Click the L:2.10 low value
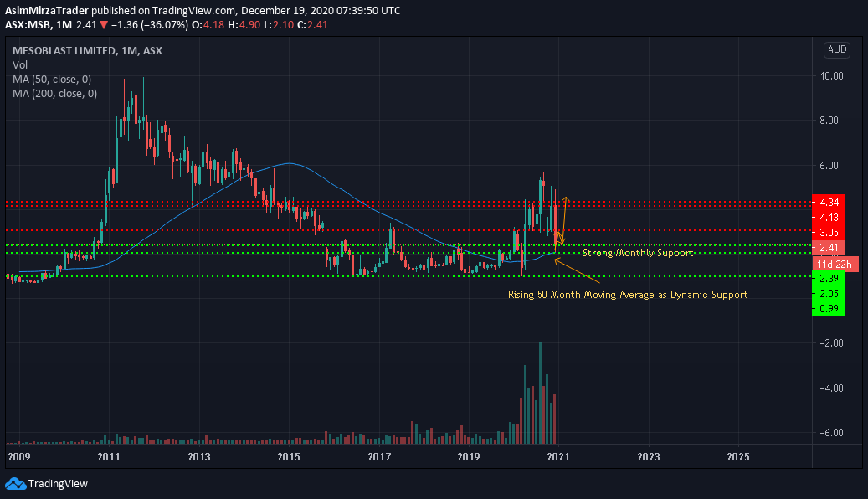The height and width of the screenshot is (499, 868). tap(279, 25)
